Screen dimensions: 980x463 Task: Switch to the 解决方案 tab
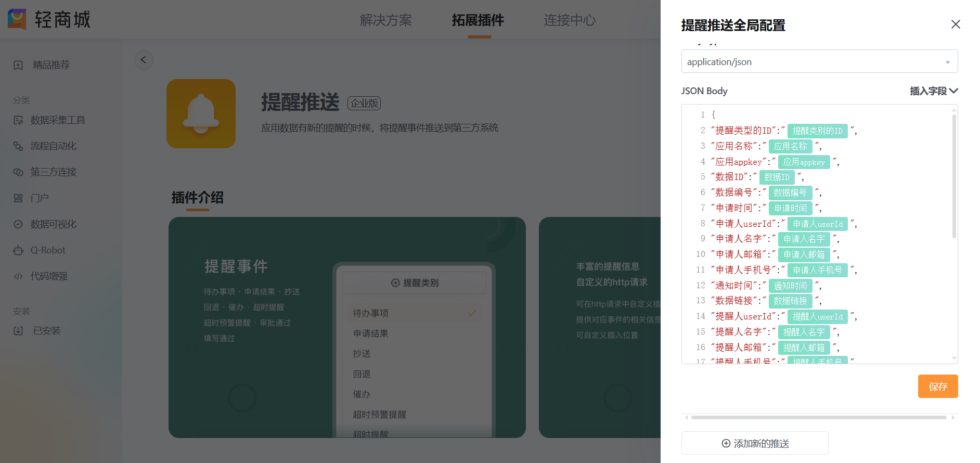tap(386, 20)
